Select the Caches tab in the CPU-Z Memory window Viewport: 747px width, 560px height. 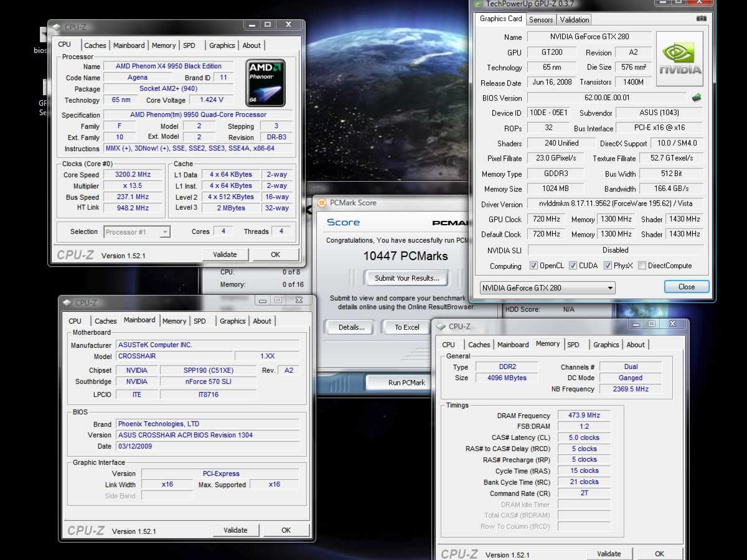(479, 345)
